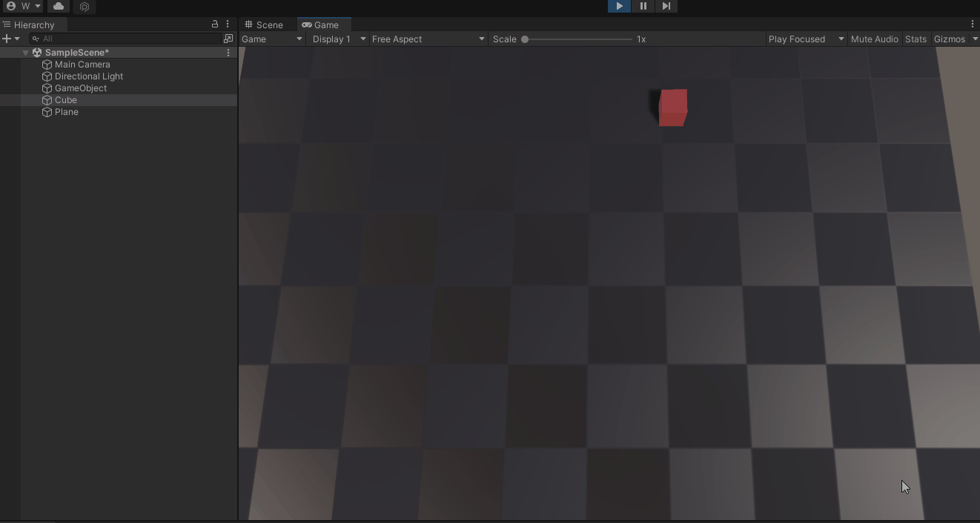Click the SampleScene* scene name

click(77, 53)
